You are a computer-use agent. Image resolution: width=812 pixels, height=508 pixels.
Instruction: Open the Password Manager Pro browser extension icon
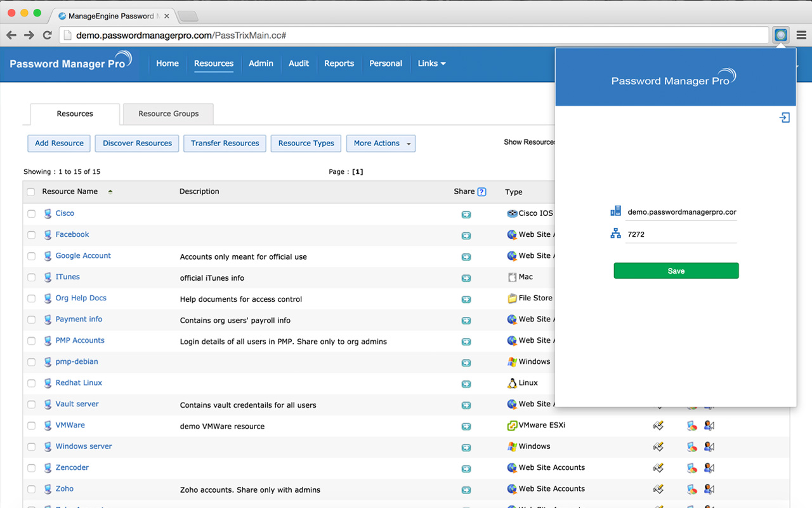coord(780,35)
